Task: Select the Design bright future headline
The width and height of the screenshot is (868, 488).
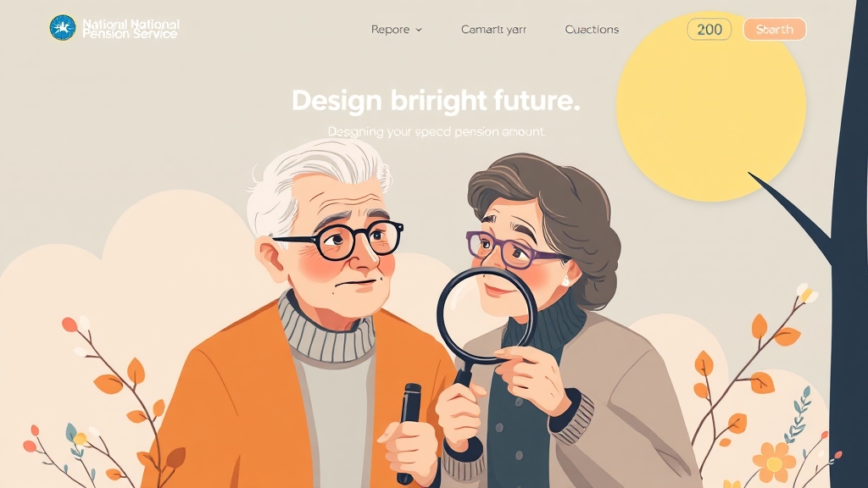Action: [436, 101]
